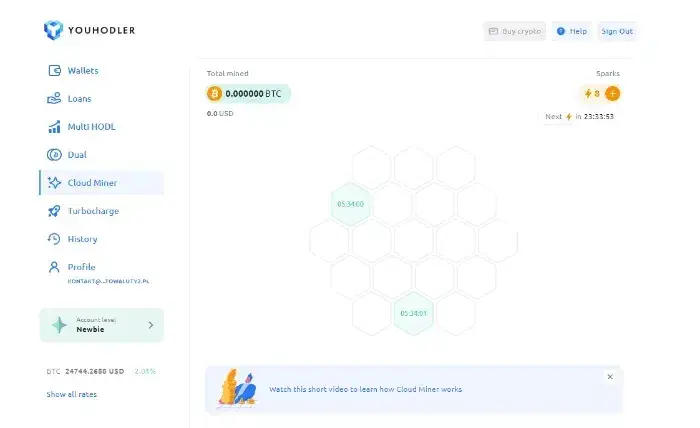The width and height of the screenshot is (700, 428).
Task: Click the Buy crypto button
Action: pos(515,31)
